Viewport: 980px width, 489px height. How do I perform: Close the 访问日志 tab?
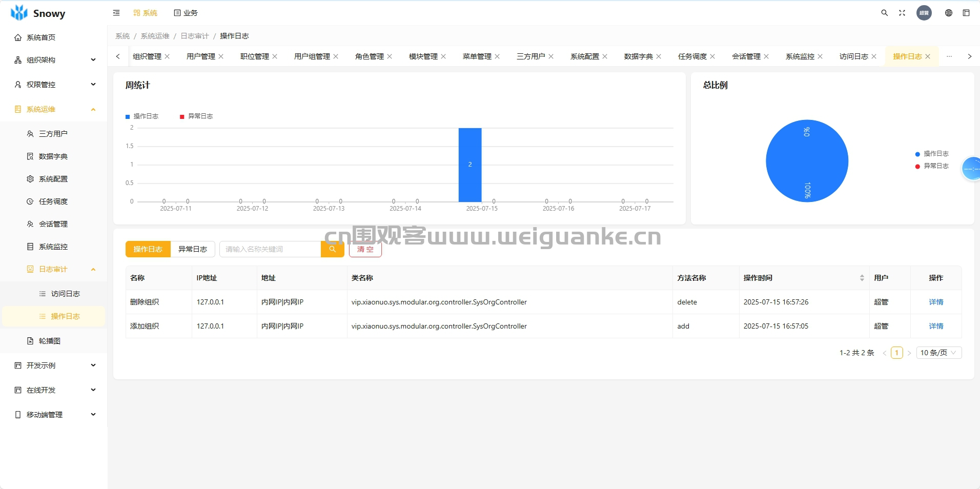[874, 56]
